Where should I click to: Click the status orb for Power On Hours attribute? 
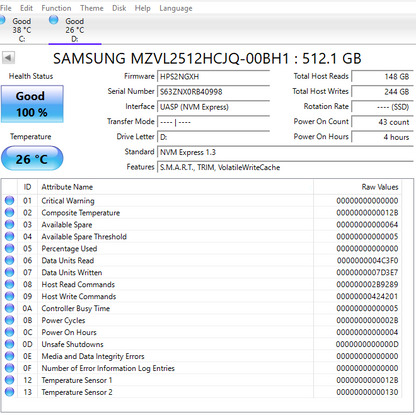(9, 332)
